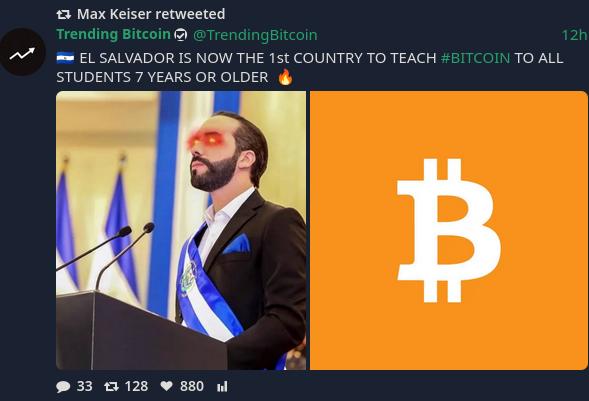Click the tweet text body
Image resolution: width=589 pixels, height=401 pixels.
click(310, 68)
